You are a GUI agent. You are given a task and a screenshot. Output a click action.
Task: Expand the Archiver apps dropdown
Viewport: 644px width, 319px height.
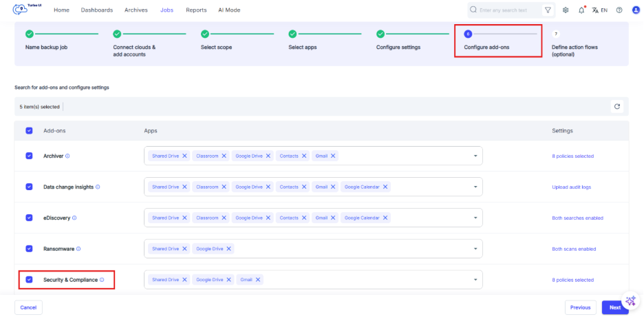click(475, 156)
